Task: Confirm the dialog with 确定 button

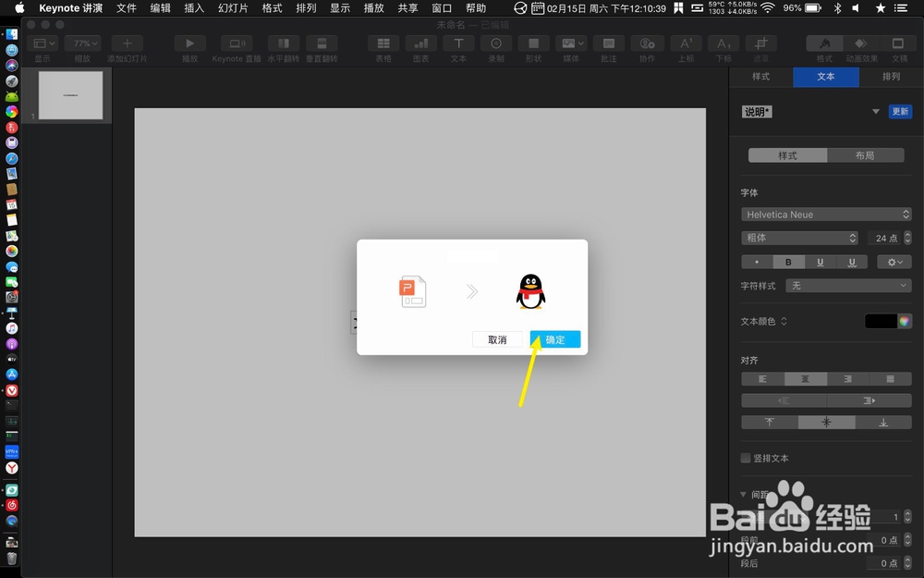Action: [555, 339]
